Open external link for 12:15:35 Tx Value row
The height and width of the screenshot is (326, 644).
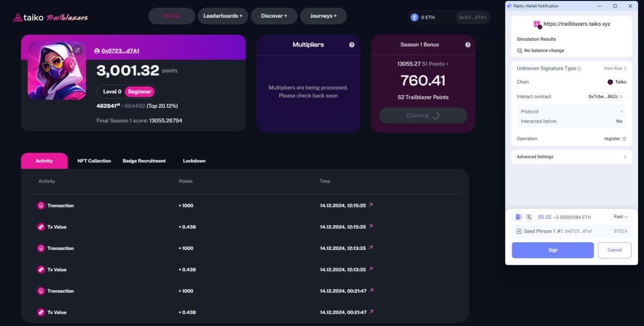pos(371,226)
